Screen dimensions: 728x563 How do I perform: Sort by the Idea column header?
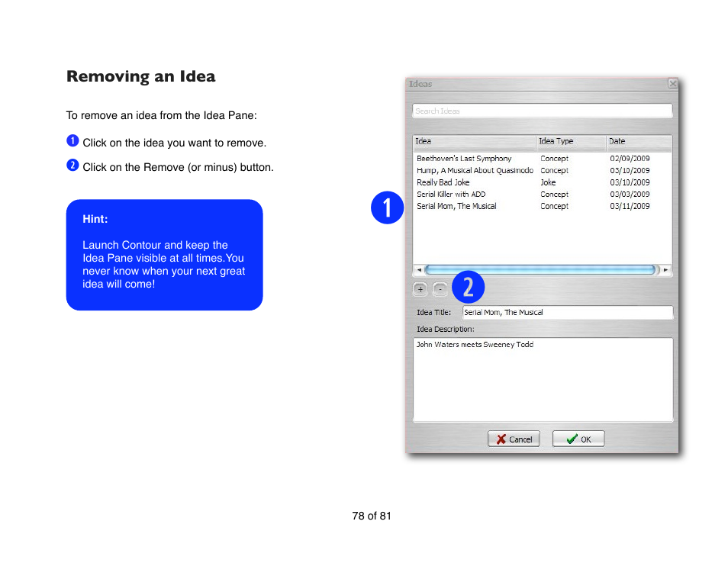[475, 142]
